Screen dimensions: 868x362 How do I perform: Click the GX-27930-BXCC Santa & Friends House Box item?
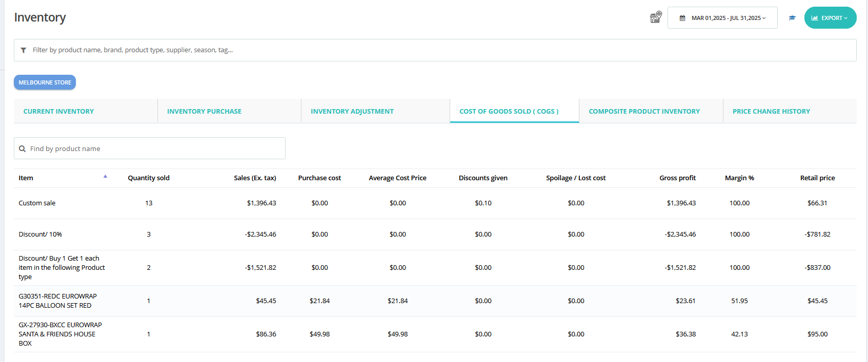coord(60,334)
